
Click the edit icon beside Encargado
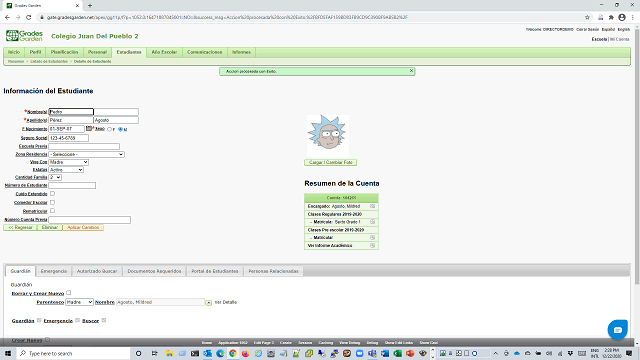[x=372, y=206]
